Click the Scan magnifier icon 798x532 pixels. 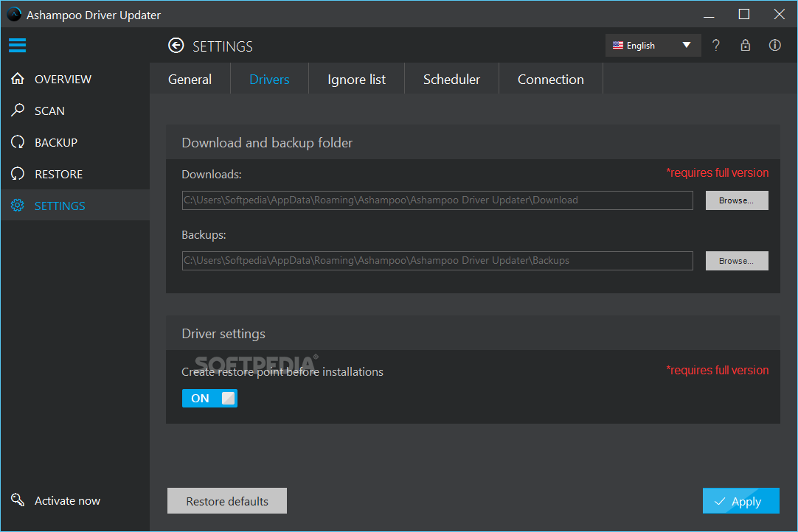pyautogui.click(x=18, y=110)
